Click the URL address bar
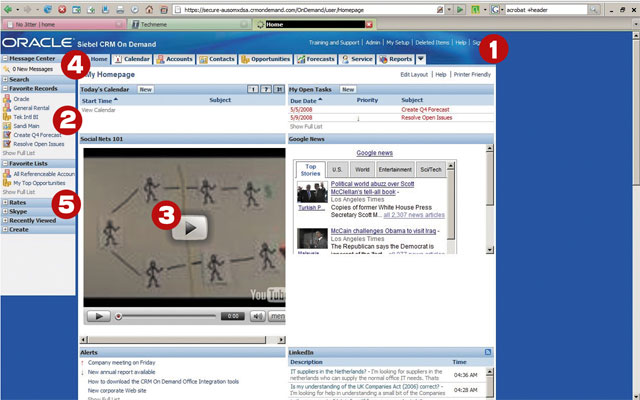 click(x=308, y=9)
